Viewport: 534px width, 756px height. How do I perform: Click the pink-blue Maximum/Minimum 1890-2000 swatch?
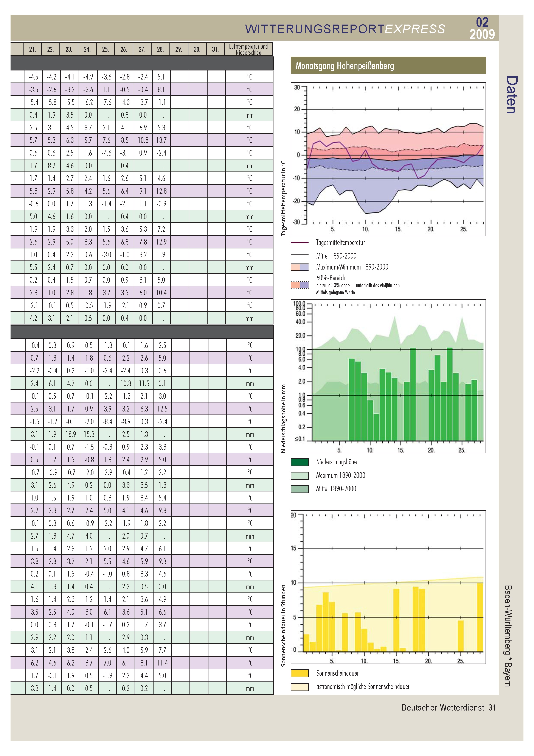pos(300,267)
